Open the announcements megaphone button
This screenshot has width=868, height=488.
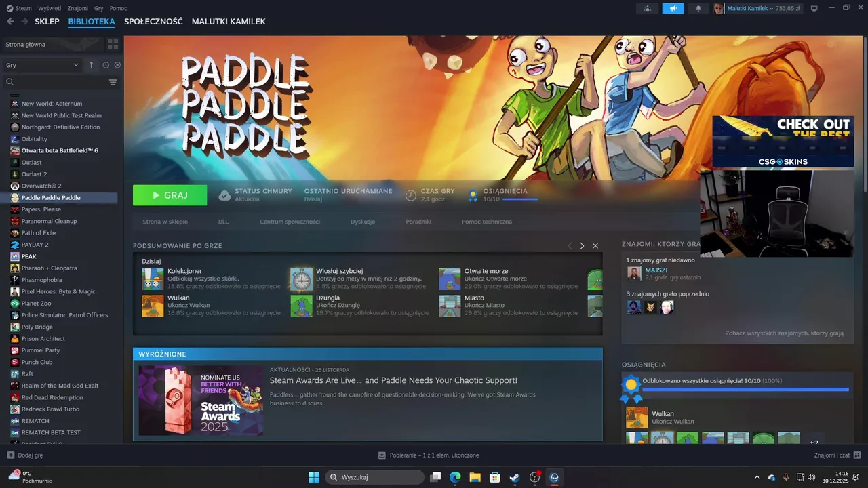(673, 9)
